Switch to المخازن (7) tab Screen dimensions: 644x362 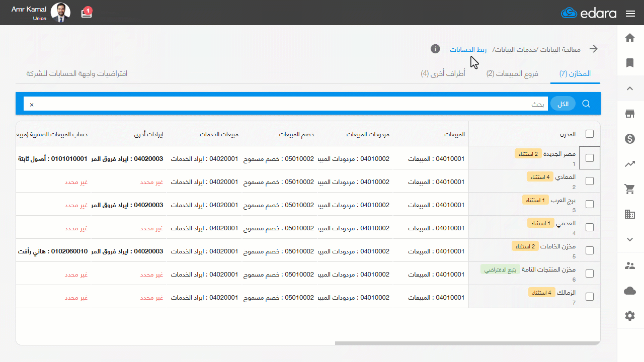[x=575, y=74]
